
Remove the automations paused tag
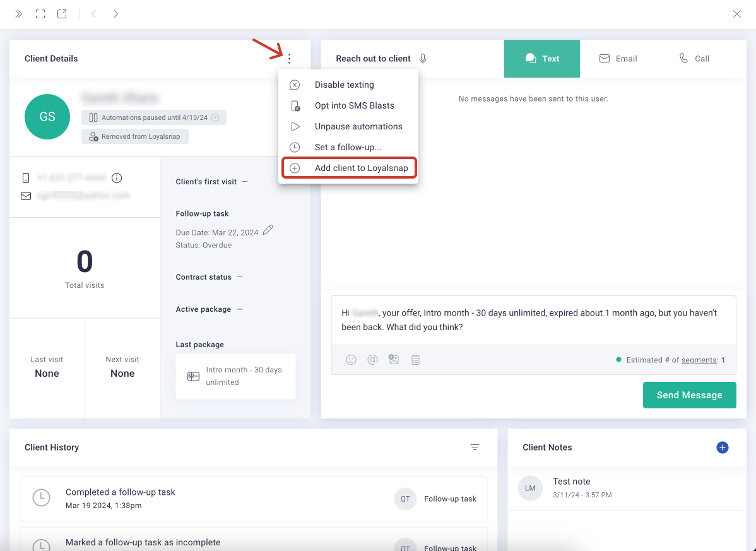(x=216, y=117)
